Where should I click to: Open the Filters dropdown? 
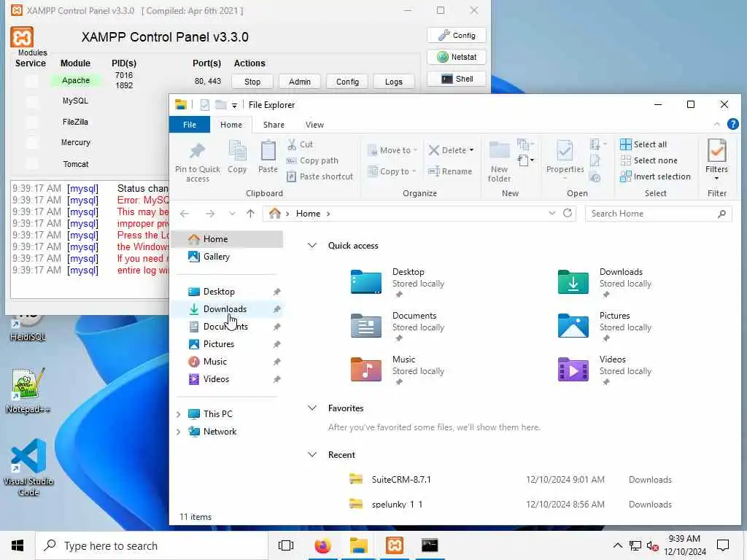(x=716, y=160)
